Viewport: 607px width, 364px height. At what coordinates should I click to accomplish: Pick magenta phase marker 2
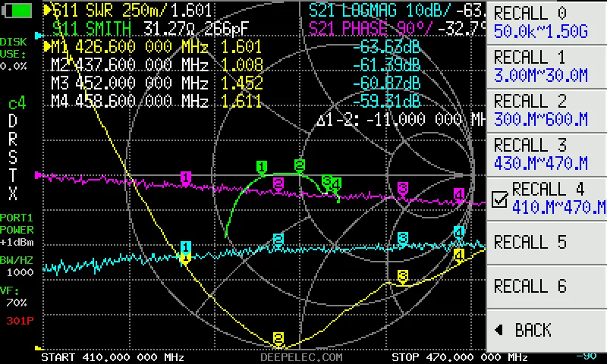pyautogui.click(x=278, y=184)
